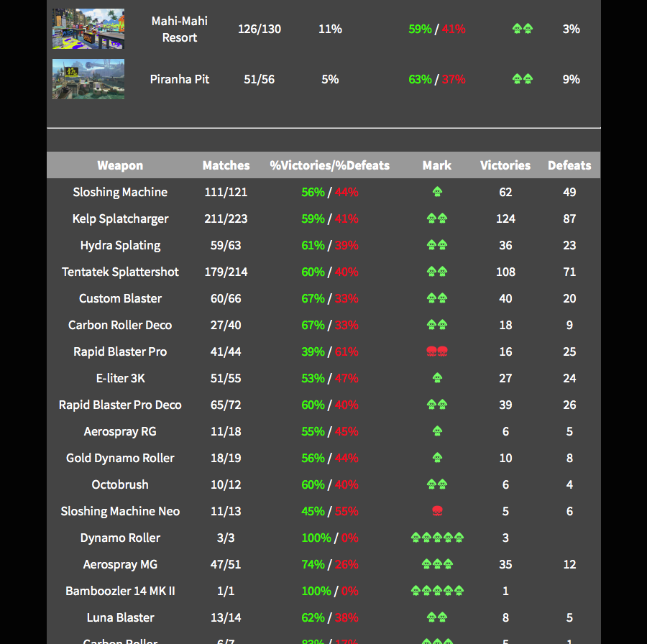
Task: Sort by the Weapon column header
Action: point(120,165)
